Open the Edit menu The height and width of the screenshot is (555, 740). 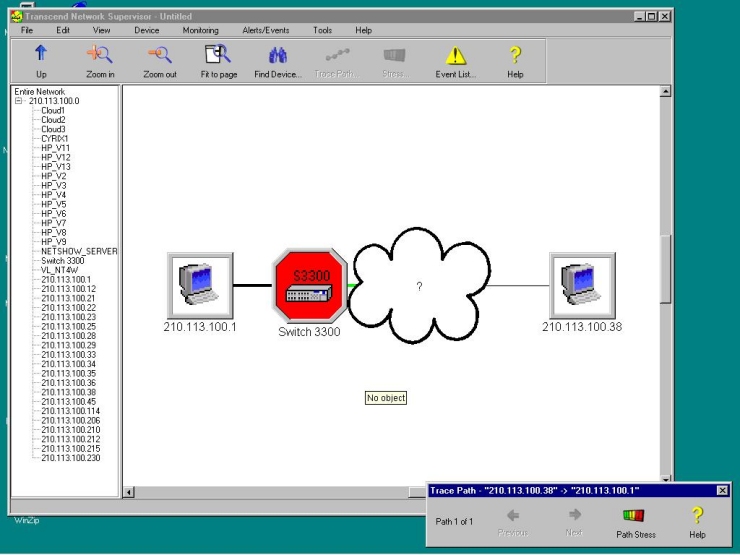63,30
